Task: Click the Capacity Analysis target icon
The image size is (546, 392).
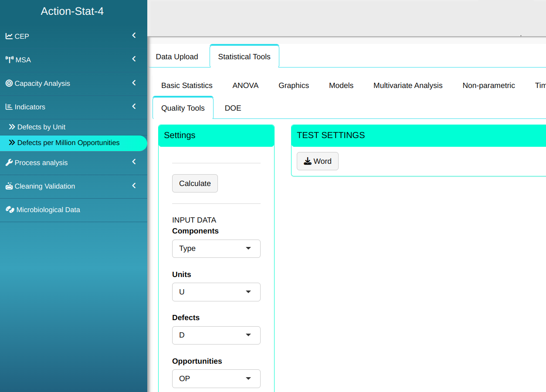Action: coord(9,83)
